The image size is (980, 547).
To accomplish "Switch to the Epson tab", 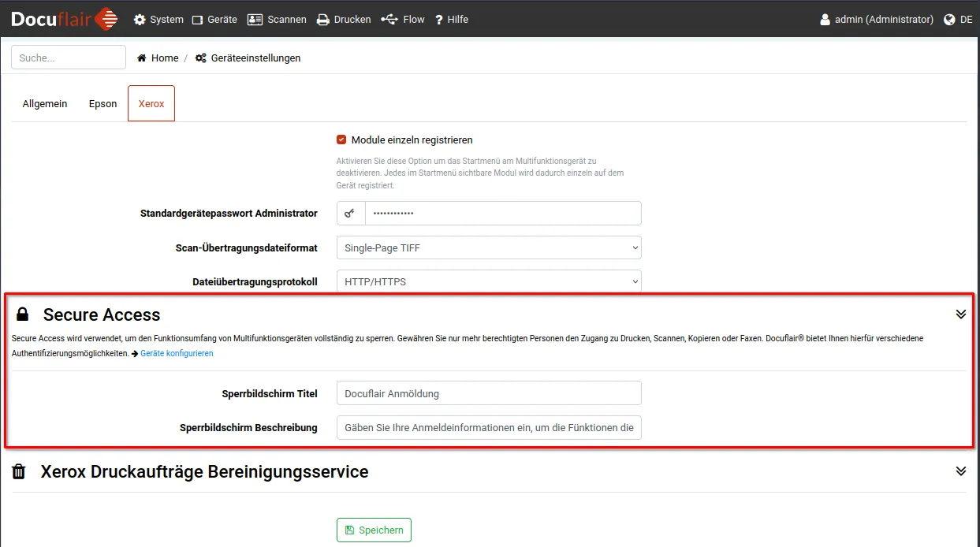I will (x=102, y=104).
